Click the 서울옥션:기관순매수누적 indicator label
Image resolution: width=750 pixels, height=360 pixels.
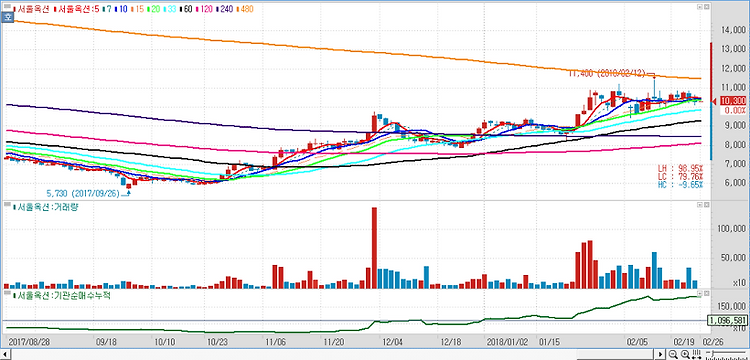[x=62, y=295]
